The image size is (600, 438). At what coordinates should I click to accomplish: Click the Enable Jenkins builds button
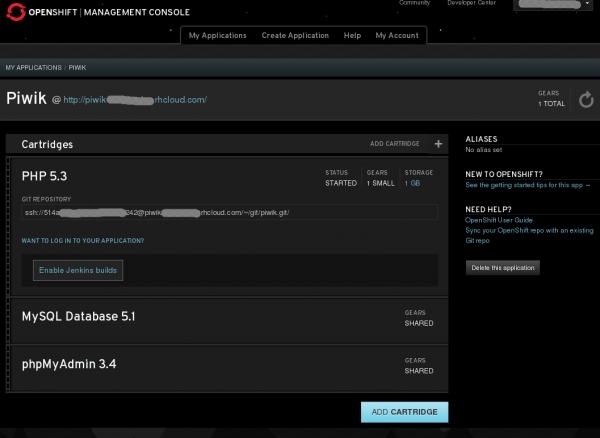click(78, 270)
